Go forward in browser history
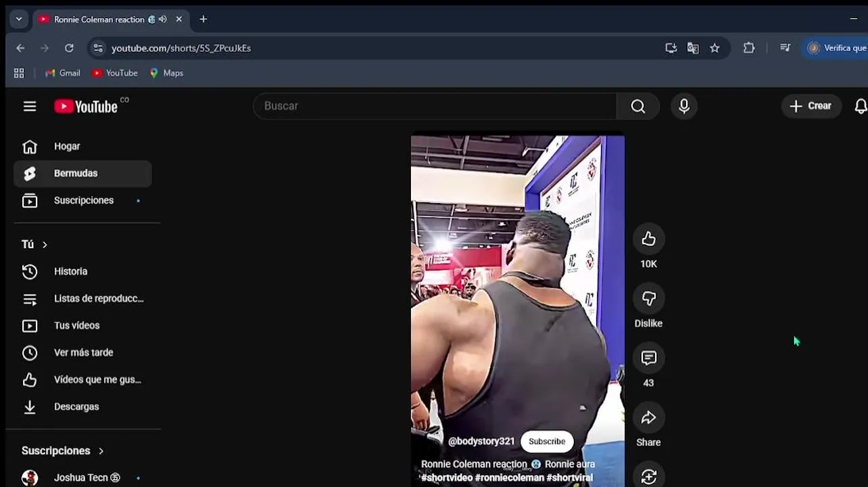Viewport: 868px width, 487px height. point(45,48)
